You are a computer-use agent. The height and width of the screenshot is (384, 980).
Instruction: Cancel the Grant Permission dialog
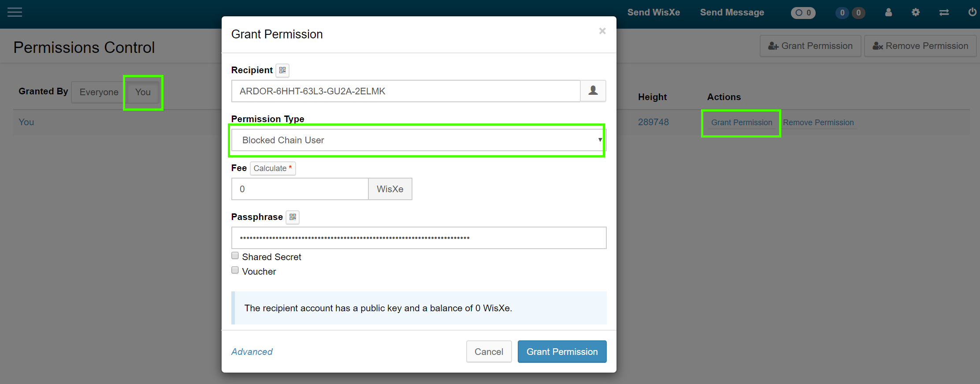tap(489, 352)
